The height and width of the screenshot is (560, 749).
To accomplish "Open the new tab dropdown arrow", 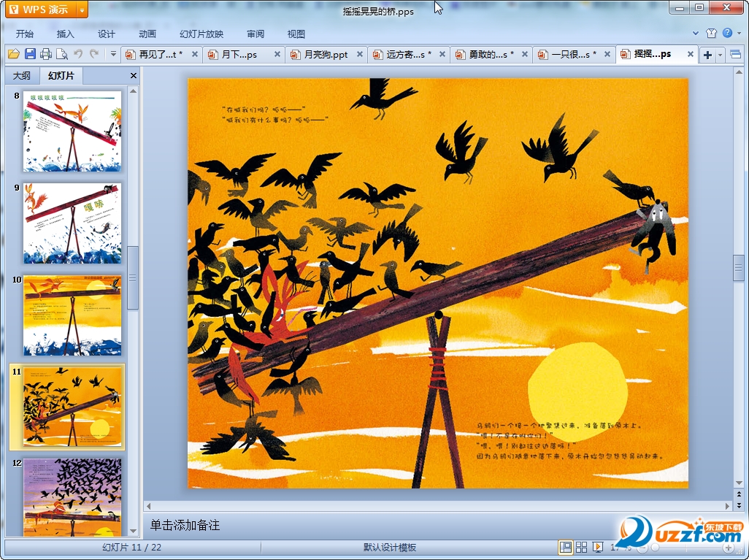I will [721, 55].
